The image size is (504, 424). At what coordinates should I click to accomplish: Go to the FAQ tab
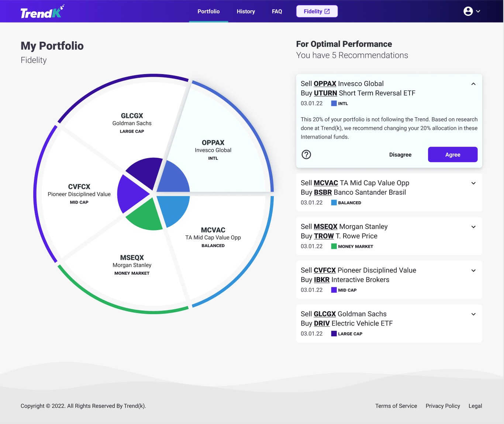tap(277, 11)
